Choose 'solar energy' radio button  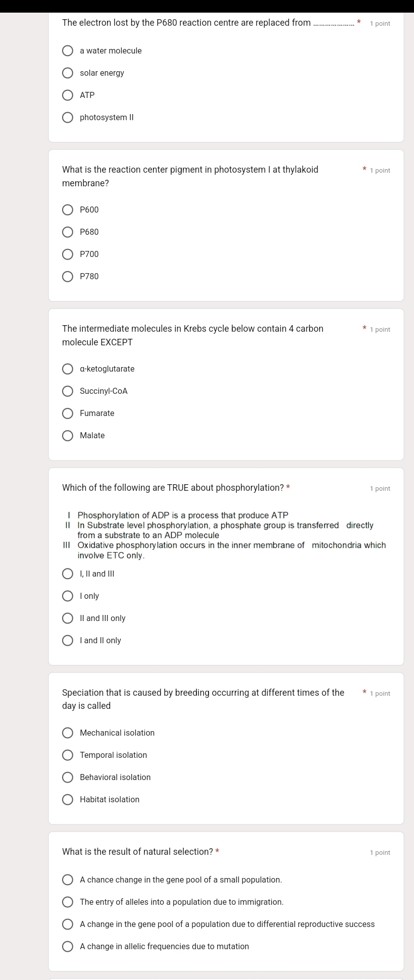pyautogui.click(x=68, y=73)
